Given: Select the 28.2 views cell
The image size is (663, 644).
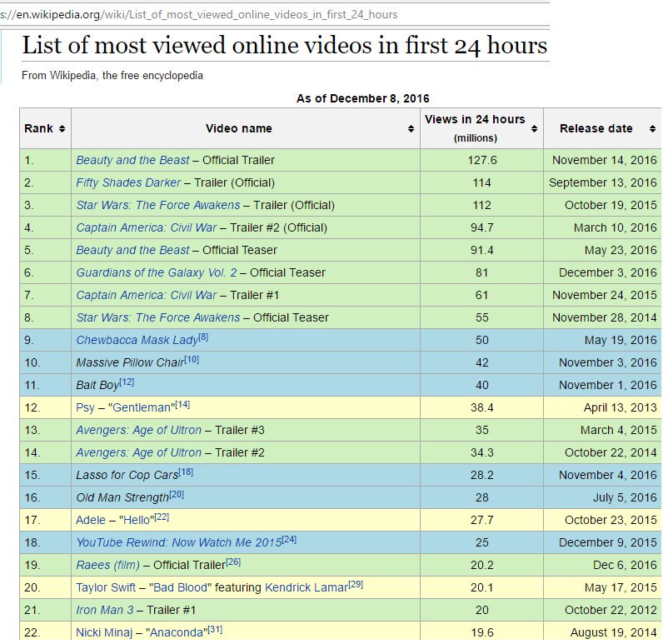Looking at the screenshot, I should [481, 475].
